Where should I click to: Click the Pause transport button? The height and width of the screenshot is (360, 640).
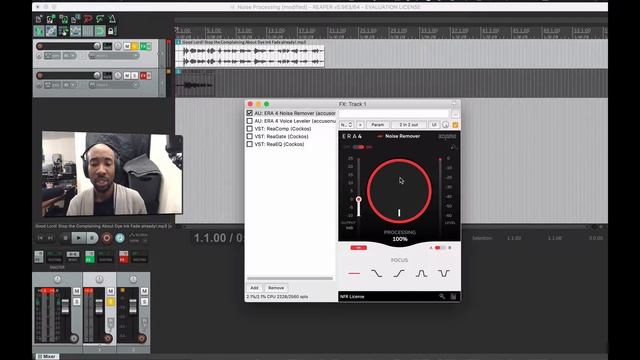[92, 238]
